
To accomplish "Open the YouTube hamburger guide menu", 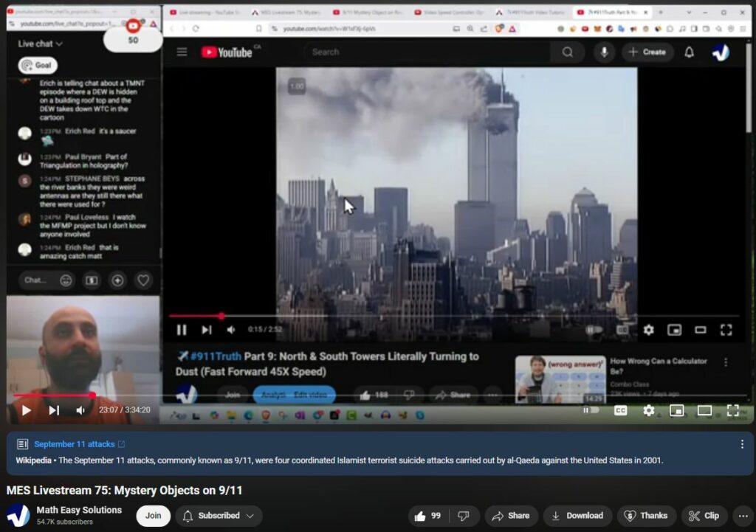I will pos(182,52).
